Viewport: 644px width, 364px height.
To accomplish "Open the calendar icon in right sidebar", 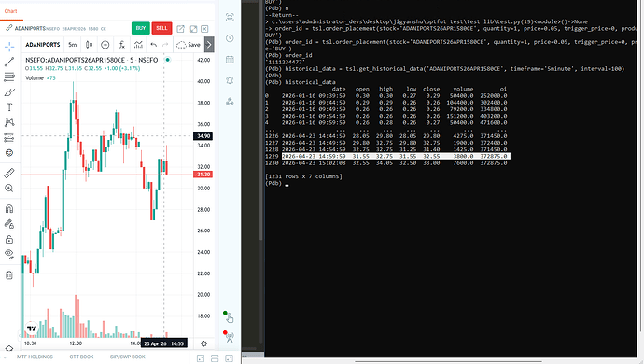I will [230, 59].
